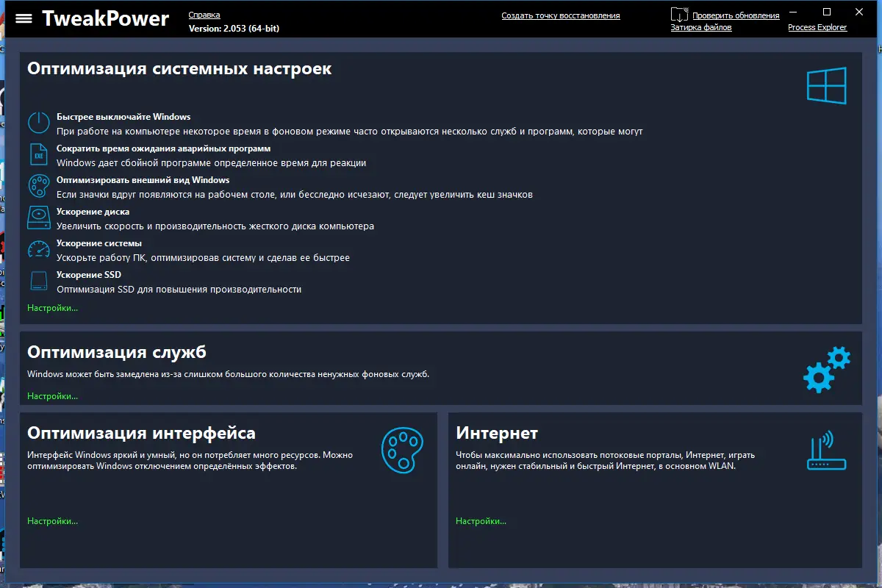Click the large palette icon in Оптимизация интерфейса
This screenshot has width=882, height=588.
(x=403, y=451)
